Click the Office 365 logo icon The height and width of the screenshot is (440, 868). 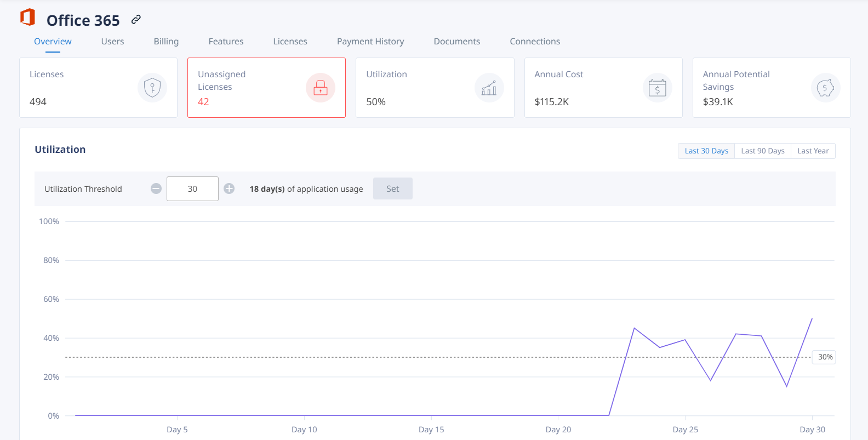coord(27,18)
